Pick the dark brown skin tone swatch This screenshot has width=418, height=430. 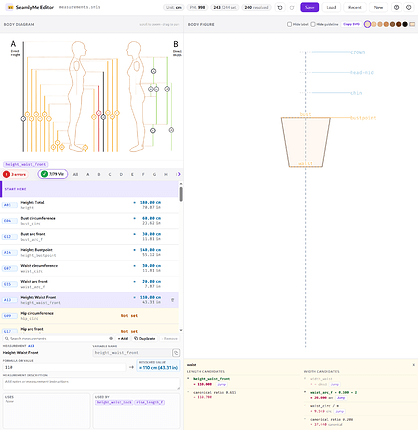click(398, 24)
